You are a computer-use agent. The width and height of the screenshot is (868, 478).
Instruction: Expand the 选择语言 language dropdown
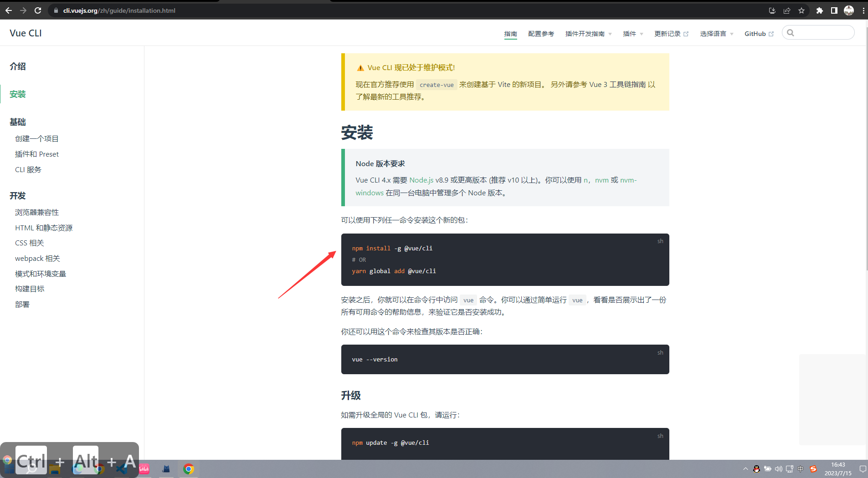click(716, 34)
